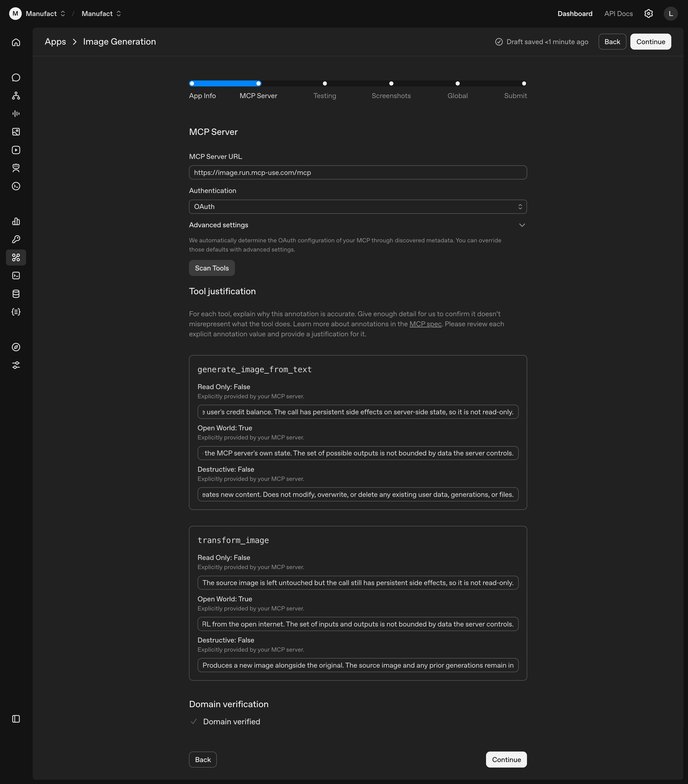This screenshot has height=784, width=688.
Task: Open the Home icon in sidebar
Action: coord(16,42)
